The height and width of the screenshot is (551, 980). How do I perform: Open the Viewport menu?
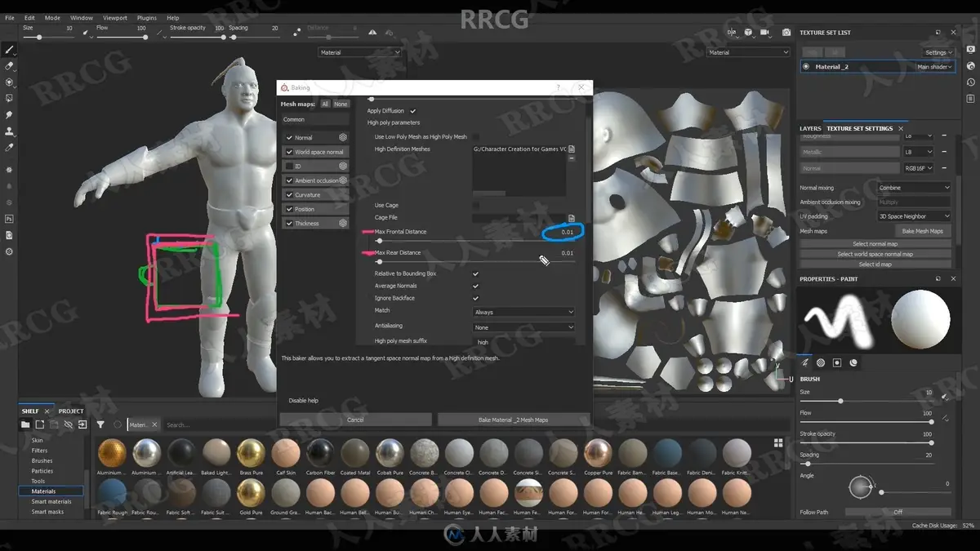click(115, 17)
